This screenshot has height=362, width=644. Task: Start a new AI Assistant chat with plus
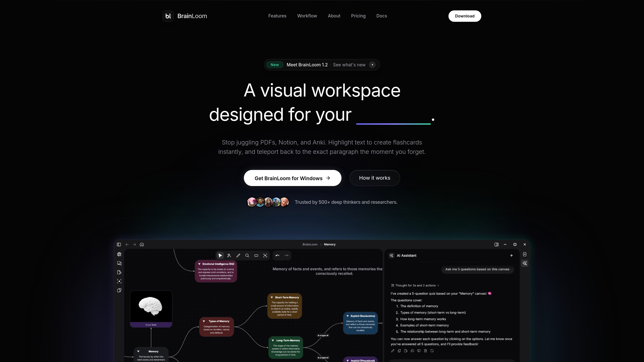coord(511,255)
